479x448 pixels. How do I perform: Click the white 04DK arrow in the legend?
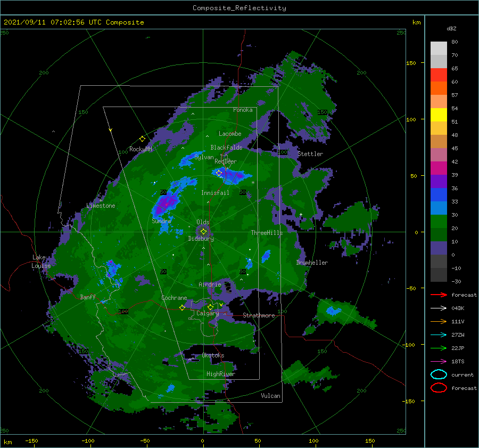pyautogui.click(x=439, y=308)
